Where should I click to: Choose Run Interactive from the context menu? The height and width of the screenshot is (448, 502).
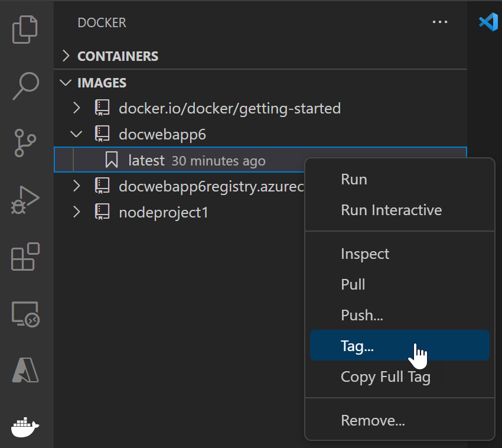pos(400,210)
